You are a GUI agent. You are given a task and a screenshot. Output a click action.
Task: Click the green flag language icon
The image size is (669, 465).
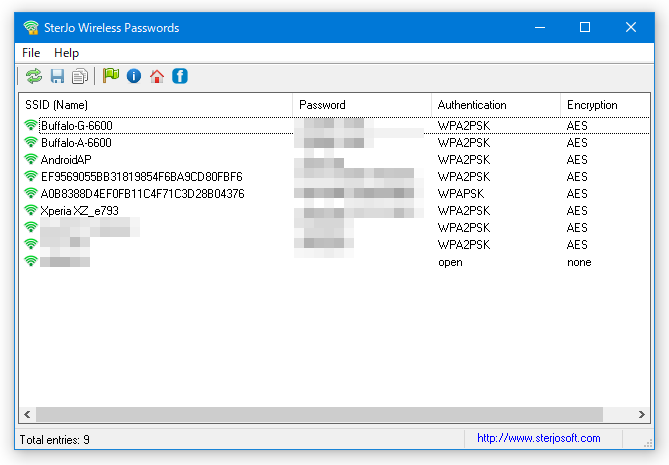(111, 76)
